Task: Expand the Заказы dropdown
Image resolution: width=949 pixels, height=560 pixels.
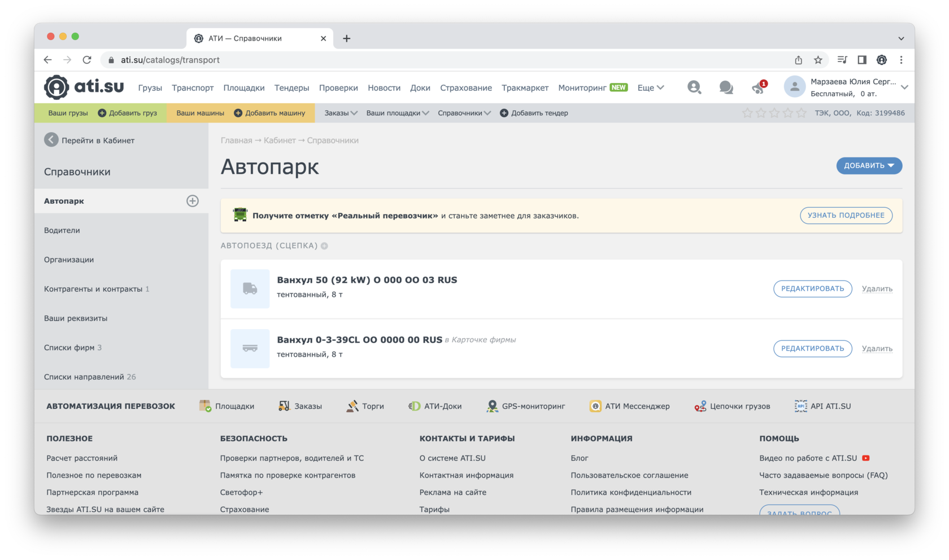Action: 341,113
